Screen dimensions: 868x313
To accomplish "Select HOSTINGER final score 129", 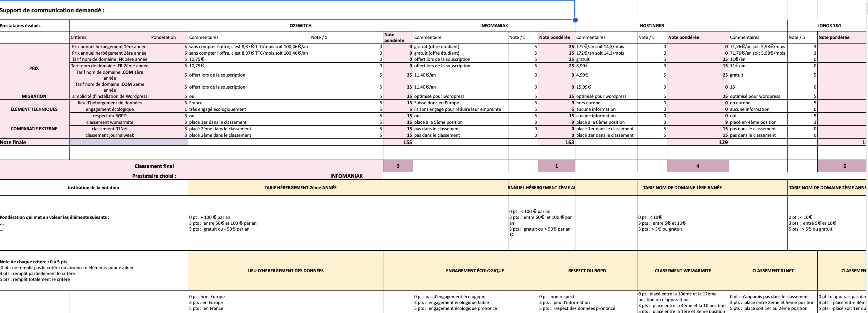I will click(x=698, y=142).
